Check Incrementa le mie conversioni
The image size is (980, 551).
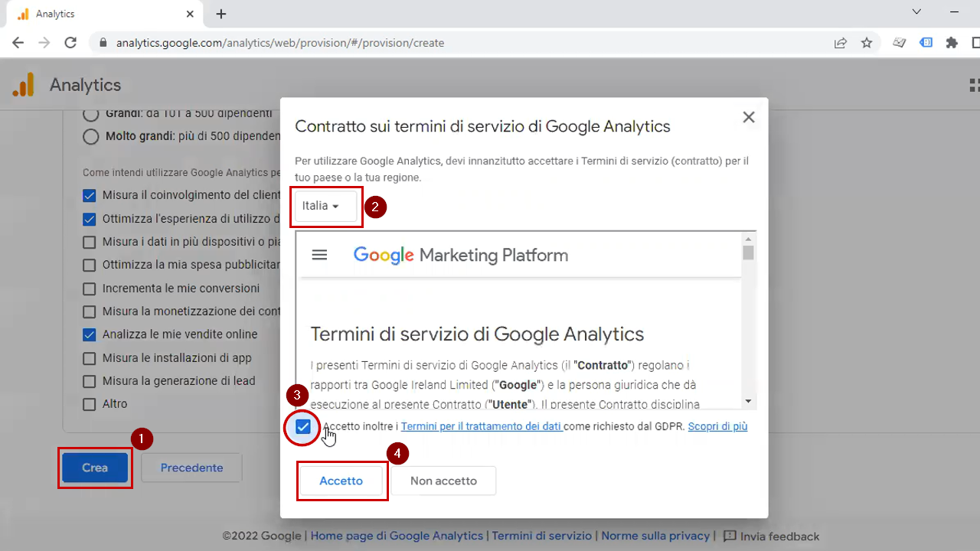89,289
